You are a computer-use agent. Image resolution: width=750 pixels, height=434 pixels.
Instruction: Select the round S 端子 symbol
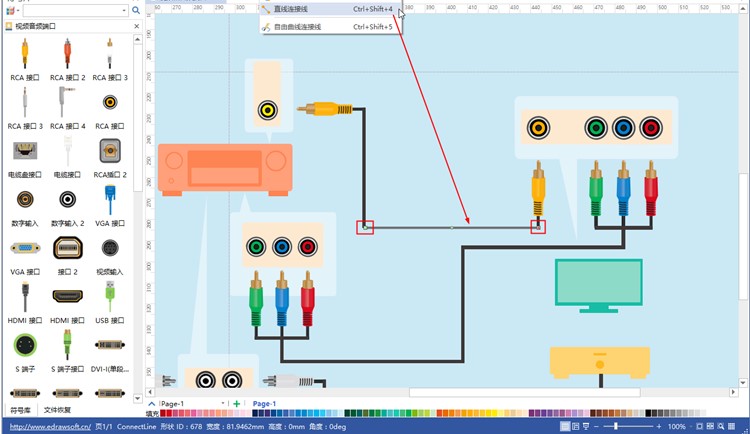click(25, 345)
